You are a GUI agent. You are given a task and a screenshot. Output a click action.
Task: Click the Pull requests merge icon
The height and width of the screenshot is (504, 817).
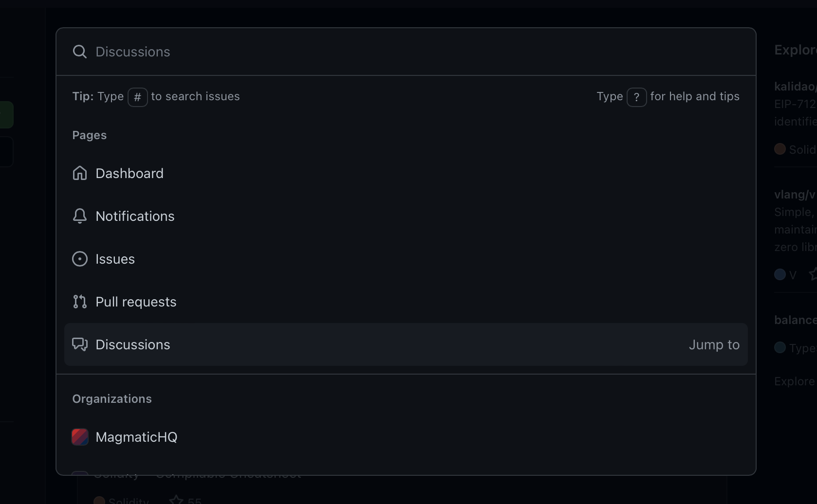pyautogui.click(x=79, y=302)
